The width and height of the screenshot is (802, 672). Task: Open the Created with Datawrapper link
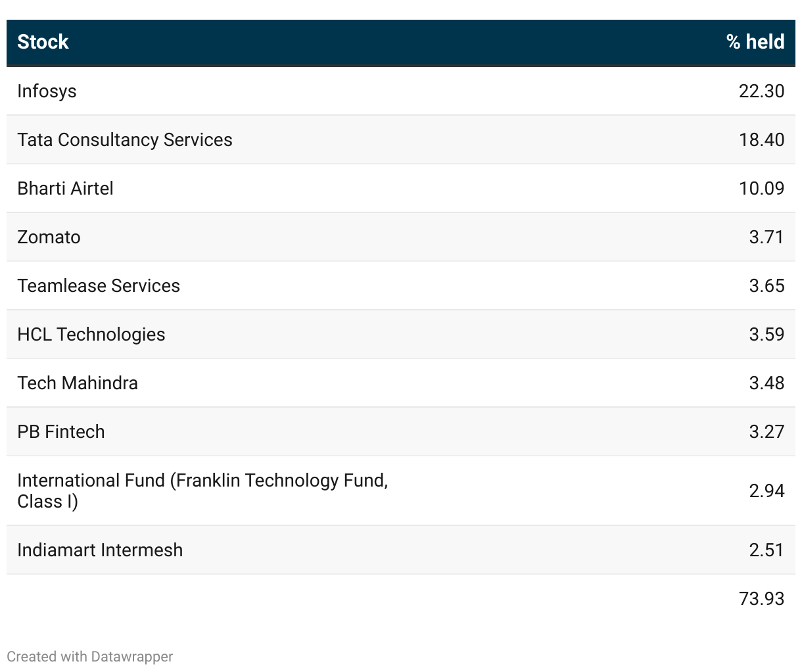pos(90,656)
